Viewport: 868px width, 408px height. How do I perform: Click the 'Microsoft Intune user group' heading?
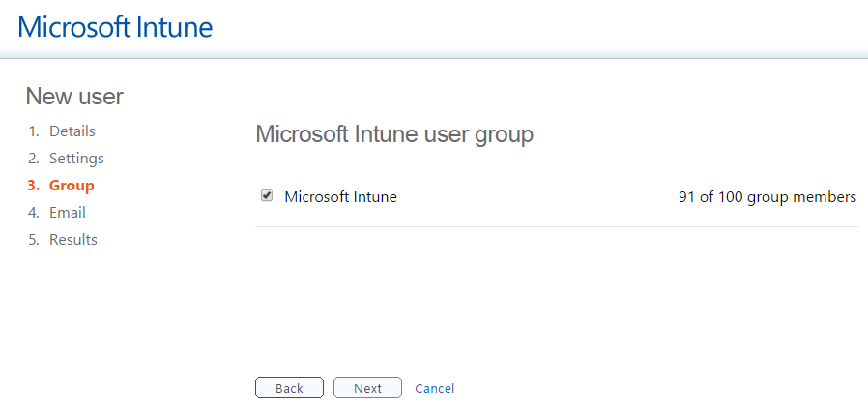click(x=394, y=134)
